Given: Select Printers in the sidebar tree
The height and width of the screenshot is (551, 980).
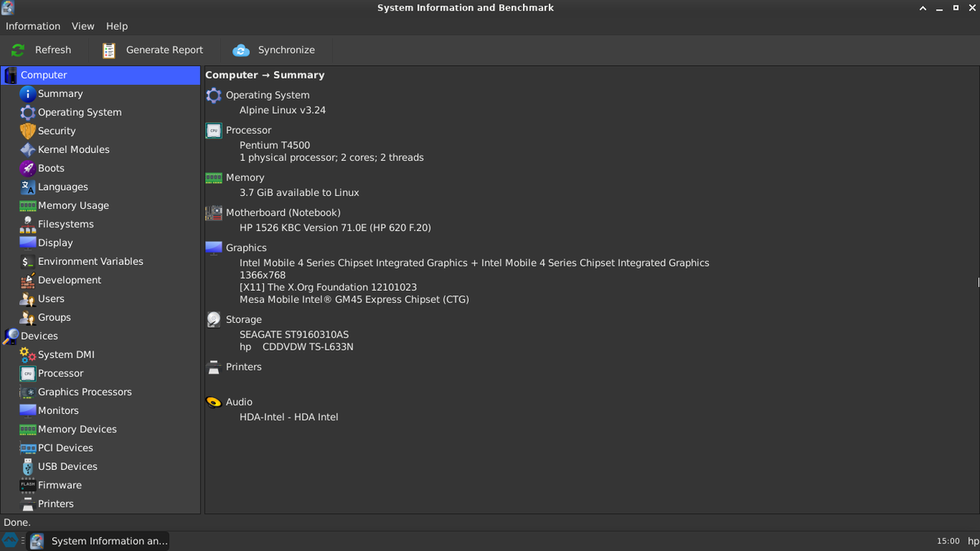Looking at the screenshot, I should 56,504.
